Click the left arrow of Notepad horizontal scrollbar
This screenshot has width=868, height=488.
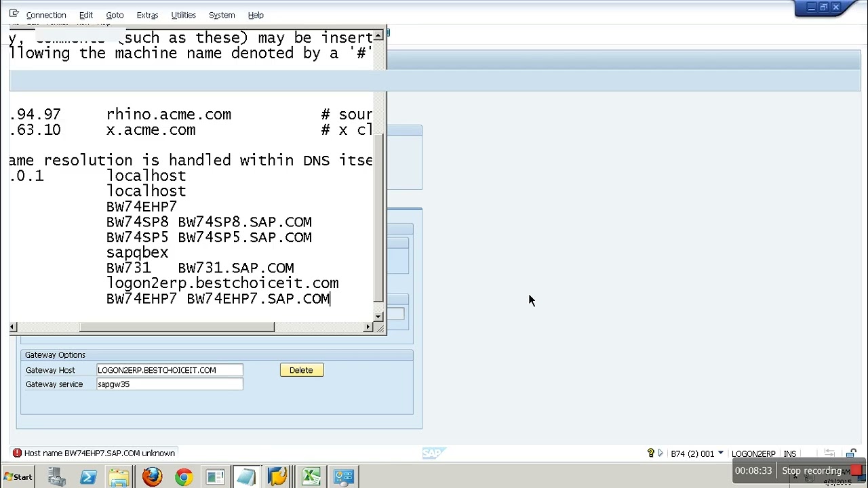pos(13,327)
